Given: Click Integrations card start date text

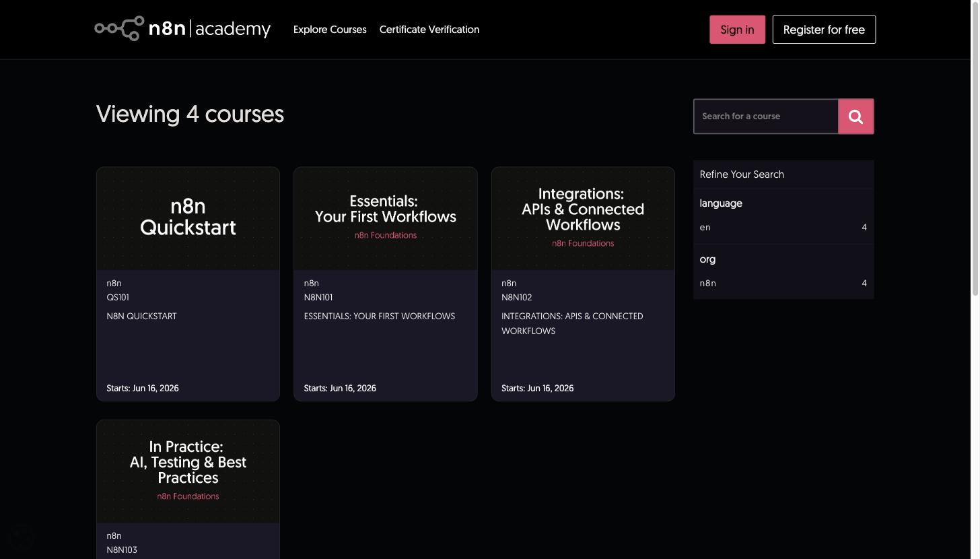Looking at the screenshot, I should pos(538,388).
